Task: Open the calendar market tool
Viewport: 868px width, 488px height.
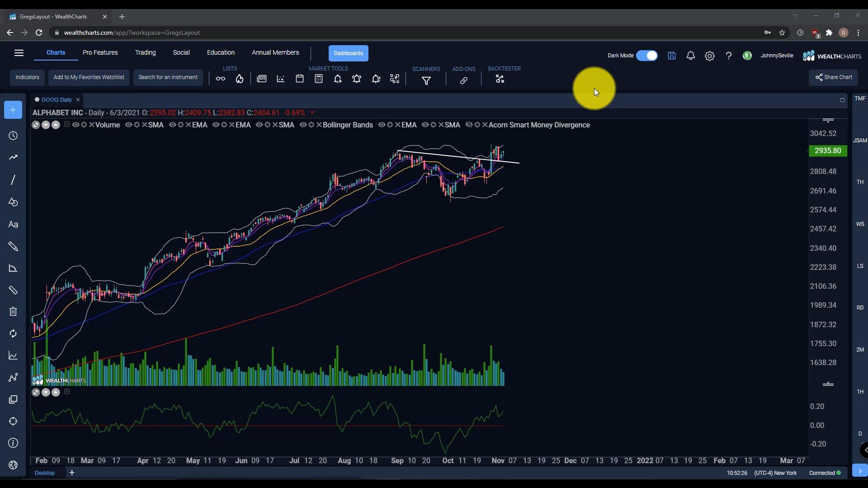Action: pos(300,79)
